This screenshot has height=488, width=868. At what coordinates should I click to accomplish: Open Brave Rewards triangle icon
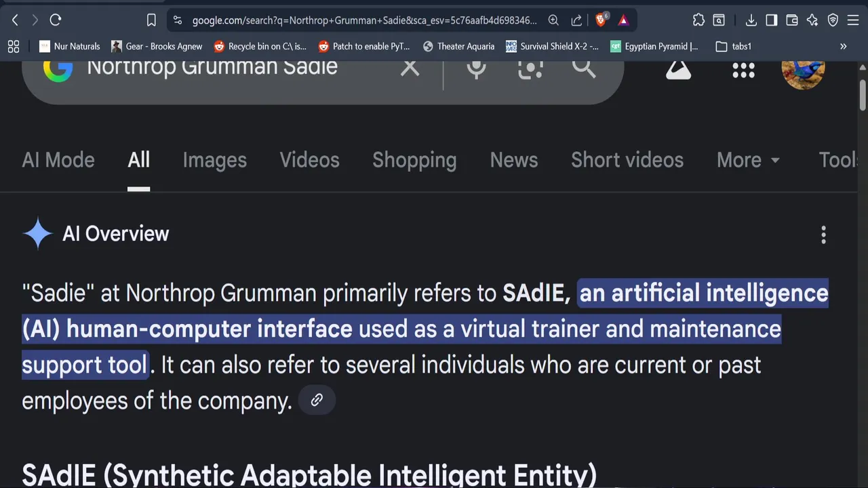click(x=623, y=20)
